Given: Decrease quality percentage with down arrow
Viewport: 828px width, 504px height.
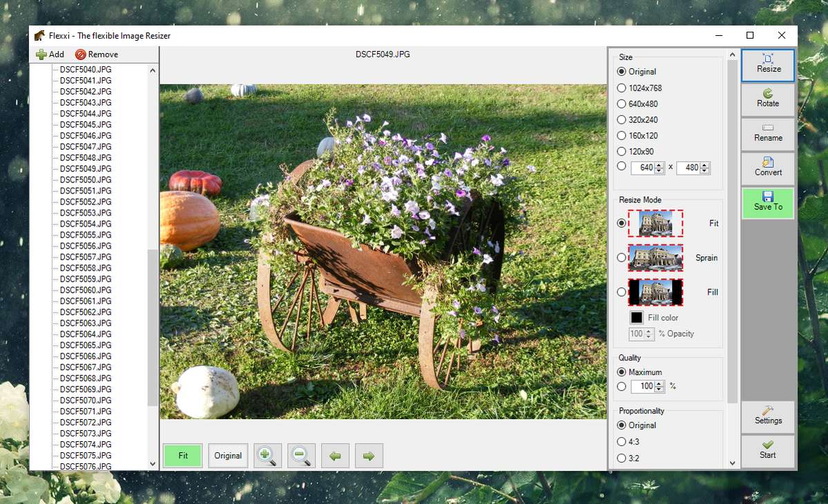Looking at the screenshot, I should pos(659,389).
